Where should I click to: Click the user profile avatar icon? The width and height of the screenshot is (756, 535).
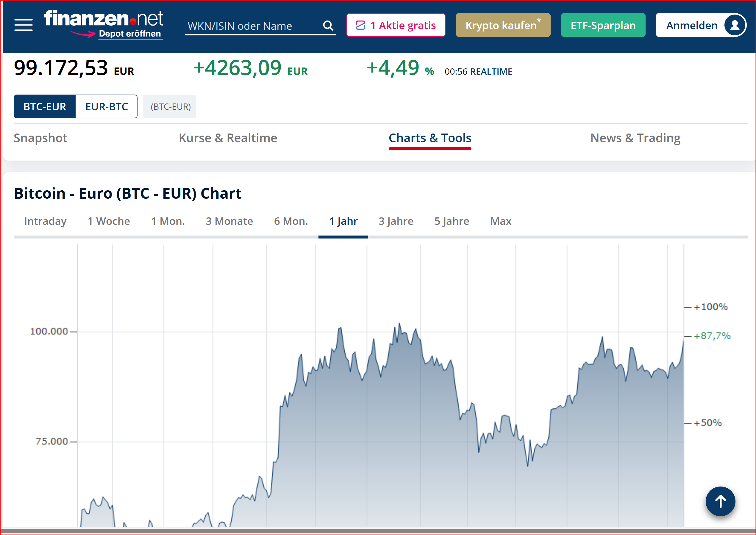734,25
